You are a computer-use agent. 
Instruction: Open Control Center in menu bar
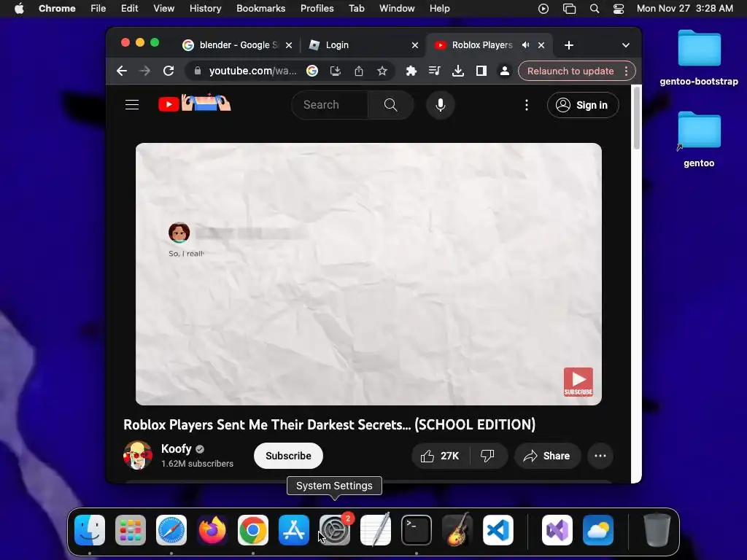619,9
